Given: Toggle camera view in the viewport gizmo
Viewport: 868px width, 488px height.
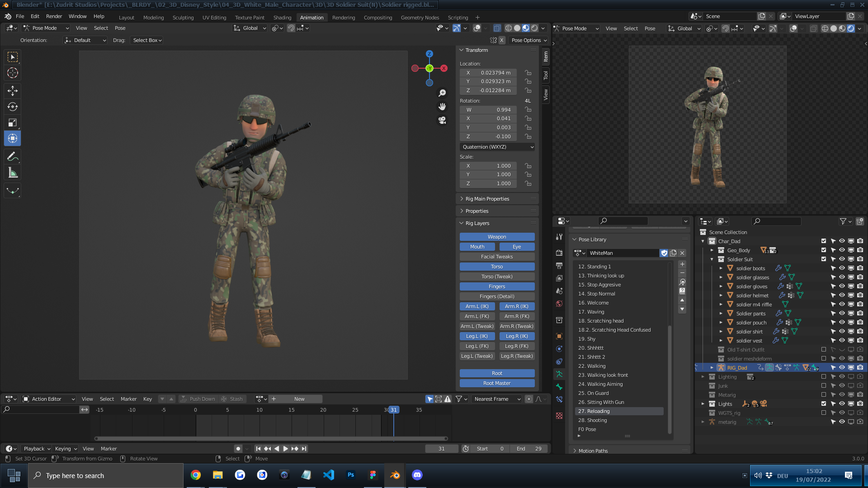Looking at the screenshot, I should pyautogui.click(x=442, y=120).
